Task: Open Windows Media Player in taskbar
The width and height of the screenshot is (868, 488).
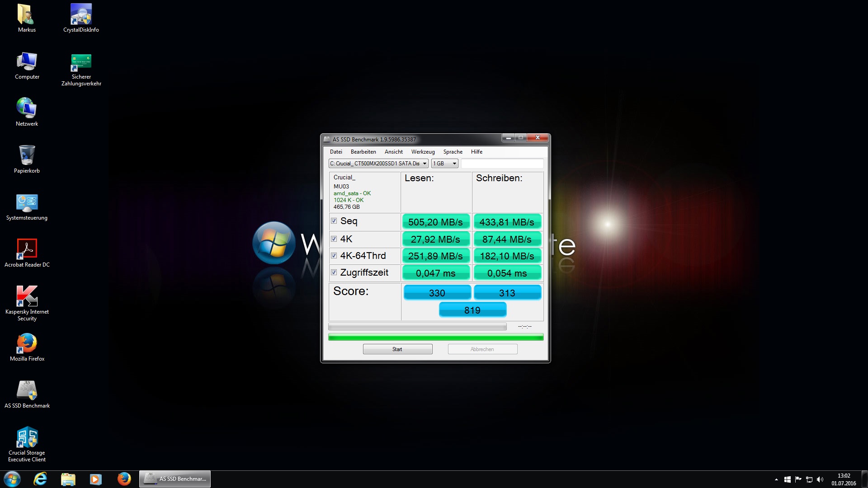Action: click(96, 479)
